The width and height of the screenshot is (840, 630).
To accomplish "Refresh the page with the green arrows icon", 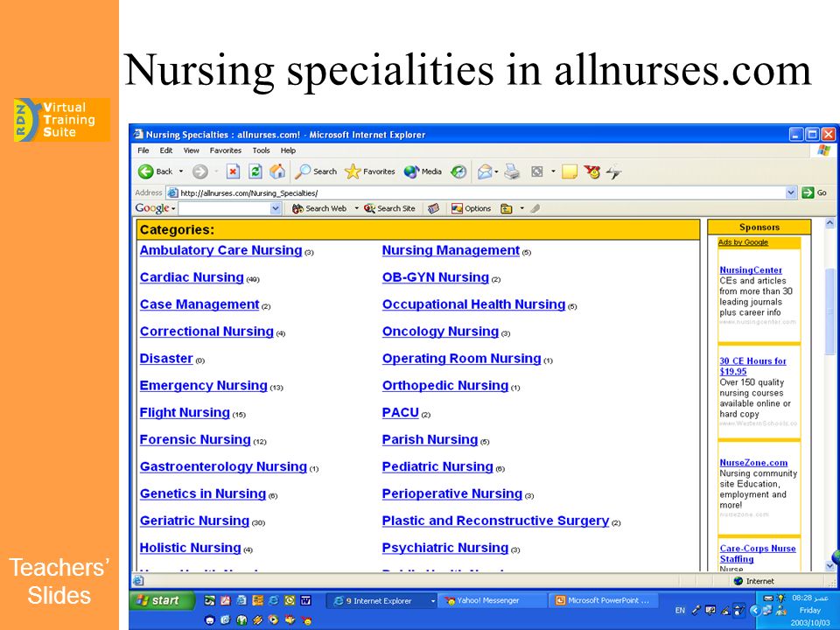I will pos(255,171).
